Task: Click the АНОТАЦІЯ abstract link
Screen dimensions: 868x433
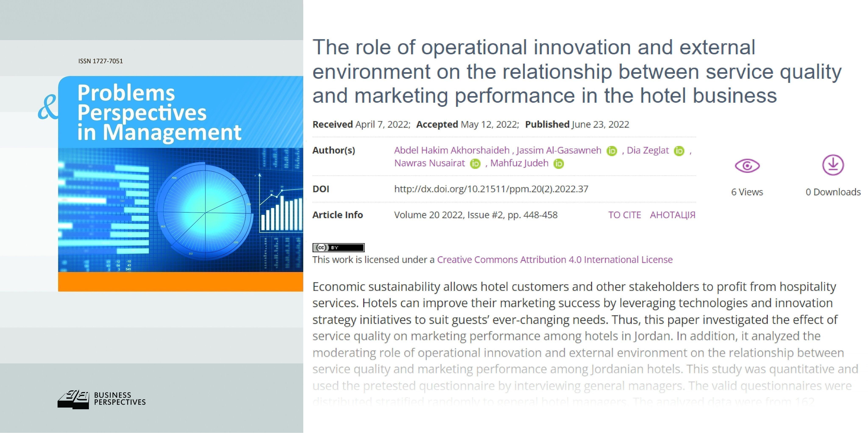Action: click(x=673, y=215)
